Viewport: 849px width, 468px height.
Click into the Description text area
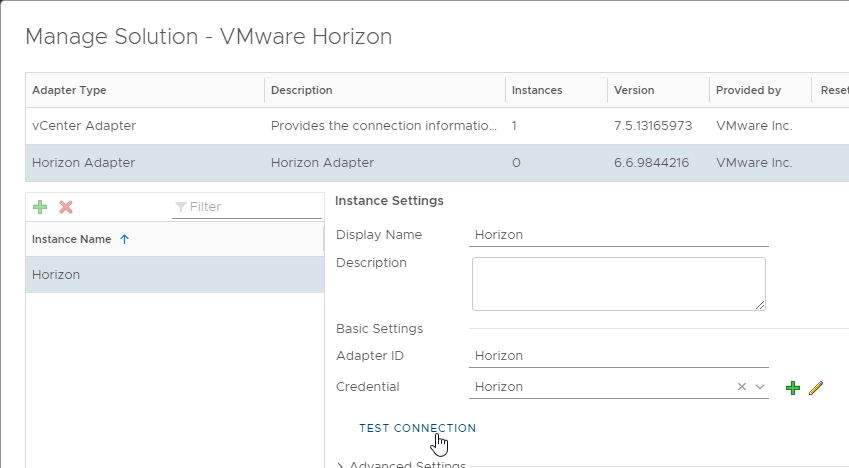[619, 284]
